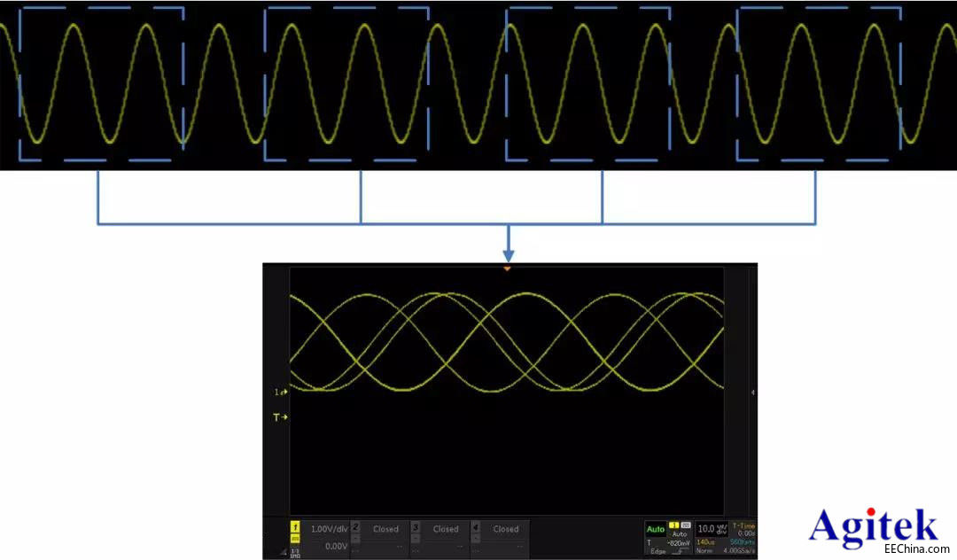
Task: Select channel 1 yellow indicator
Action: (295, 527)
